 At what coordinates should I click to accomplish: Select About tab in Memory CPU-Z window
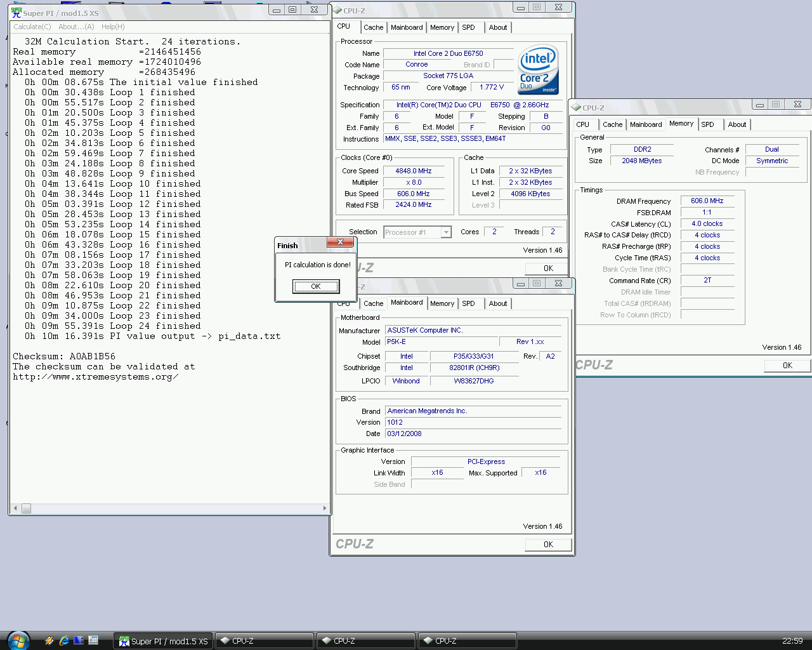tap(737, 124)
